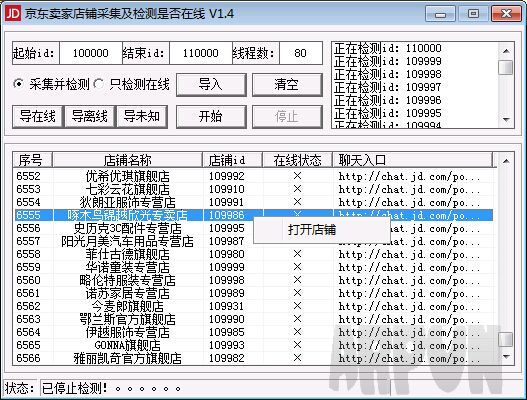Viewport: 527px width, 400px height.
Task: Start detection with the 开始 button
Action: pos(211,117)
